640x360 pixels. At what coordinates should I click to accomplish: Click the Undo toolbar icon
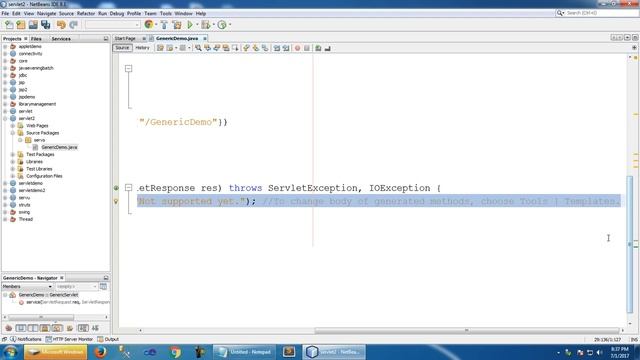(61, 25)
